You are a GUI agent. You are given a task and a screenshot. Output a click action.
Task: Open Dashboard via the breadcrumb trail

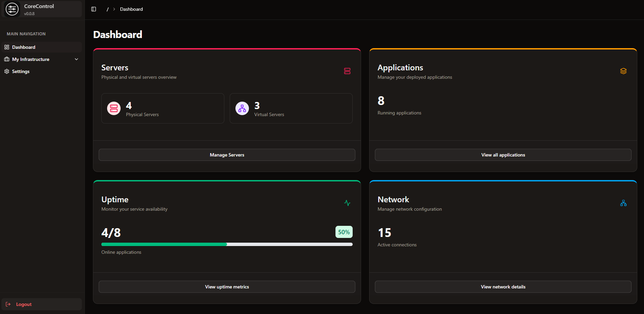pos(131,9)
